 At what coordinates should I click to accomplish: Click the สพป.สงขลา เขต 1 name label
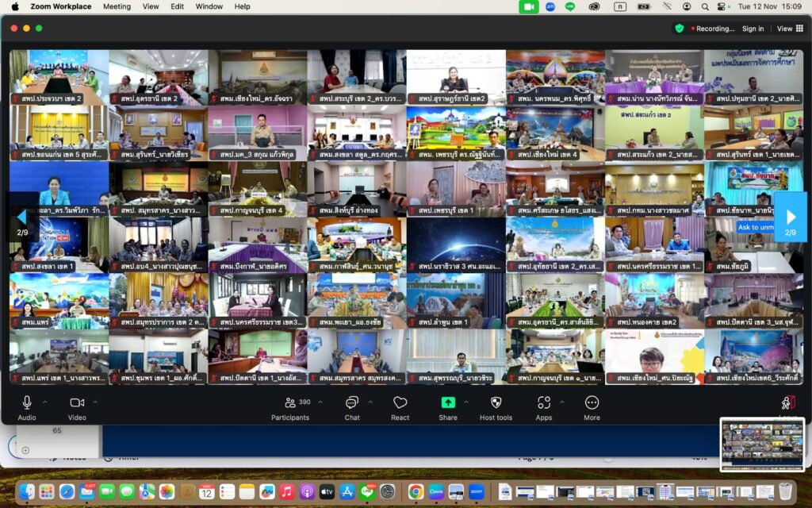point(43,267)
